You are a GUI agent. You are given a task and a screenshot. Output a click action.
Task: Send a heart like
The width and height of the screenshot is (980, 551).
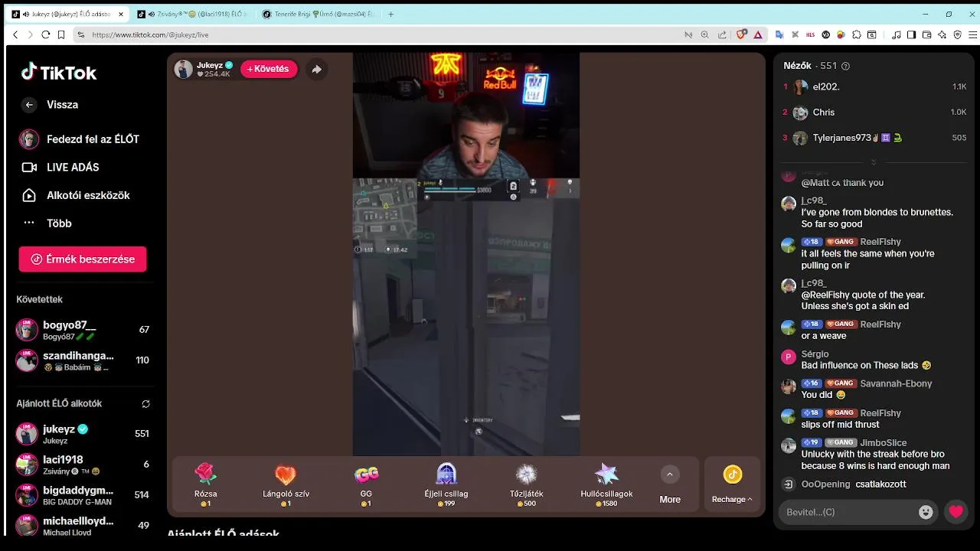tap(956, 512)
